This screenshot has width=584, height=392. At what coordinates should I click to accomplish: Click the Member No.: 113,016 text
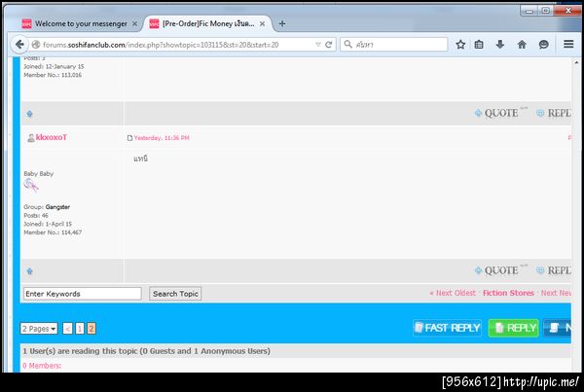(x=53, y=75)
